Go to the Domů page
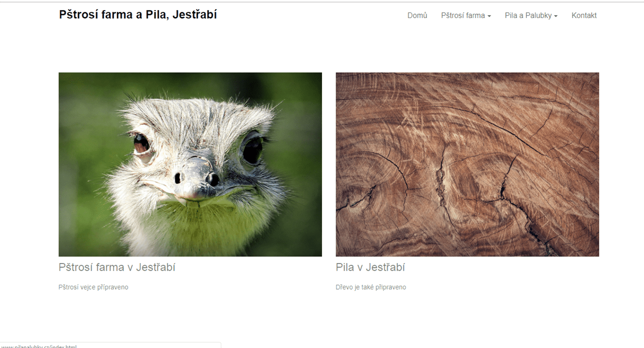 [x=417, y=16]
